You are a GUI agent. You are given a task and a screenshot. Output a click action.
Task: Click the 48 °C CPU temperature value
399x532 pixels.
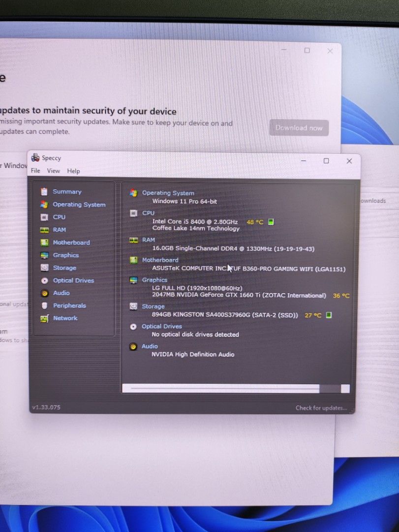pos(255,222)
